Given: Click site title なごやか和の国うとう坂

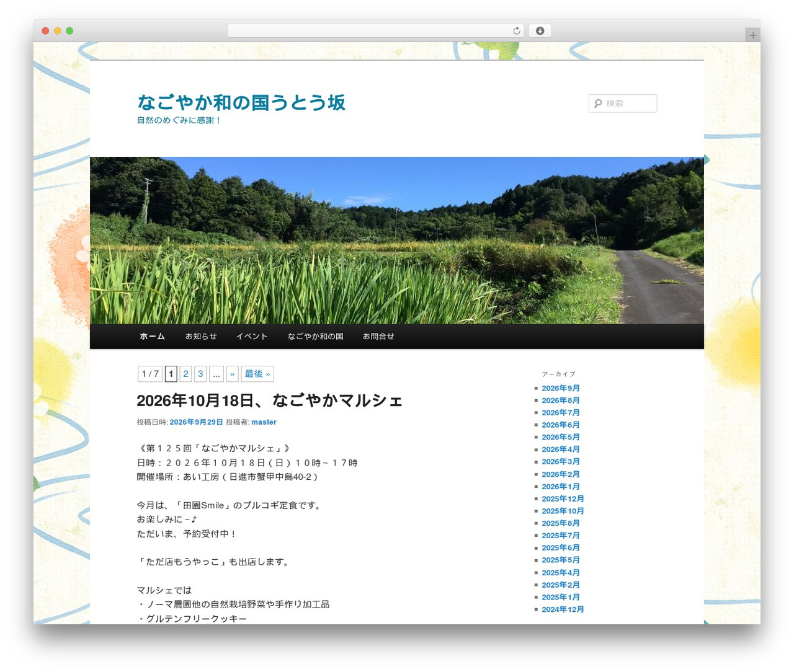Looking at the screenshot, I should pyautogui.click(x=241, y=102).
